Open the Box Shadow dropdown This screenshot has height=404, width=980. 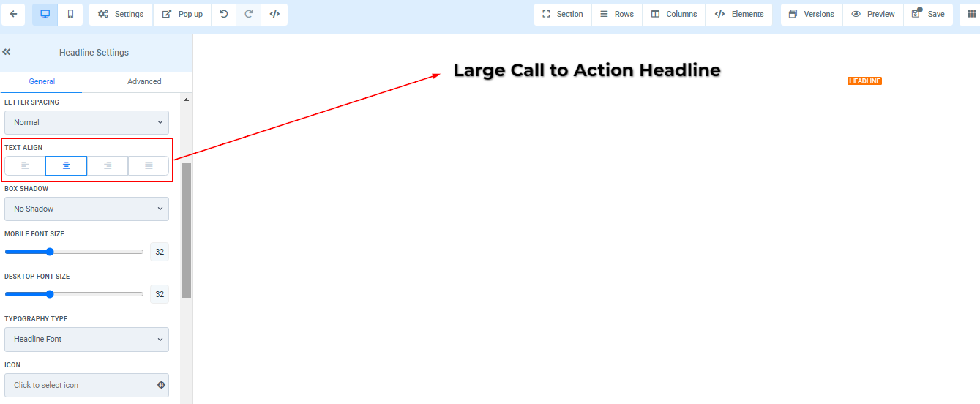pos(86,209)
